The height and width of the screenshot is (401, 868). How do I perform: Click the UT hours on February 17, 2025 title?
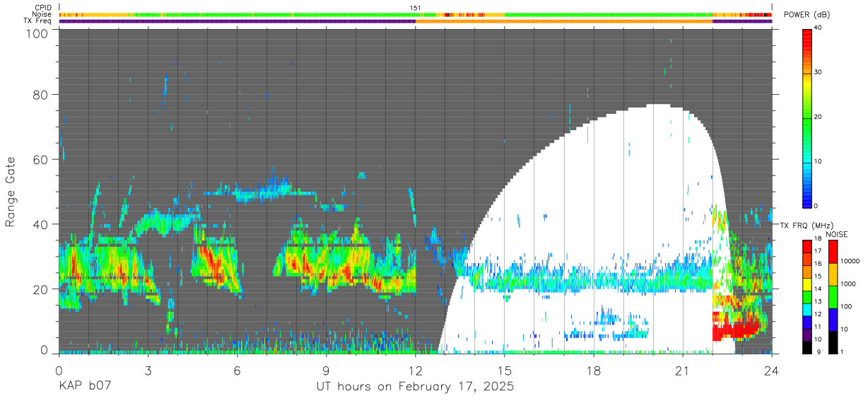pos(415,387)
